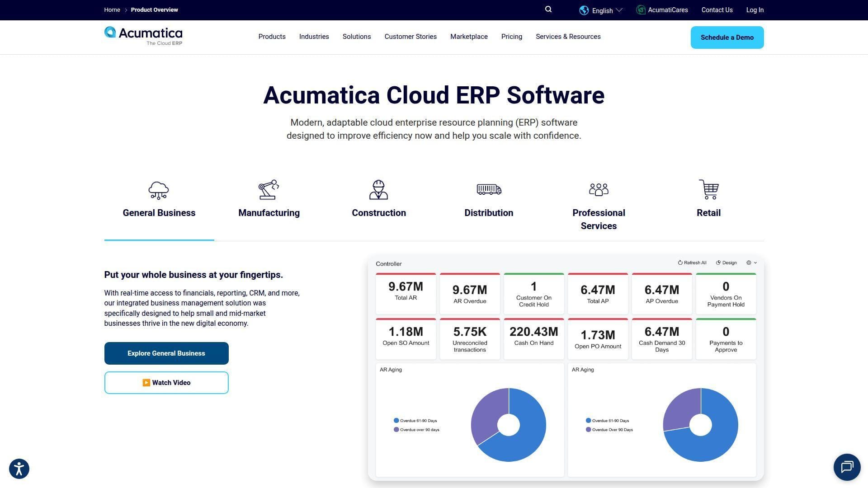
Task: Click the search magnifier icon
Action: pyautogui.click(x=548, y=9)
